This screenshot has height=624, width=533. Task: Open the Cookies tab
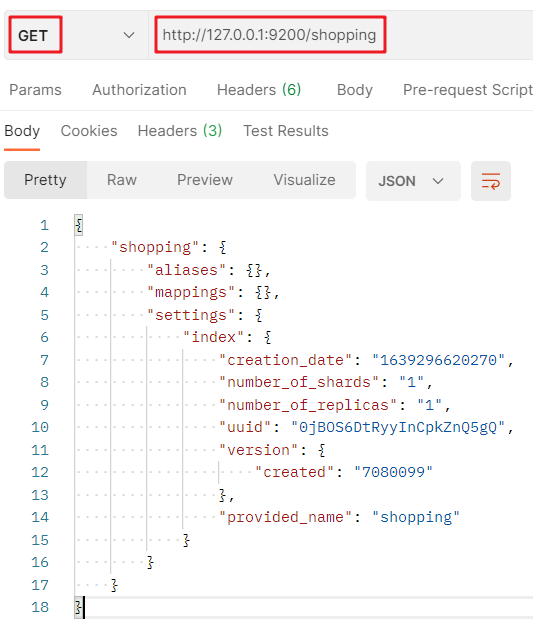coord(89,131)
